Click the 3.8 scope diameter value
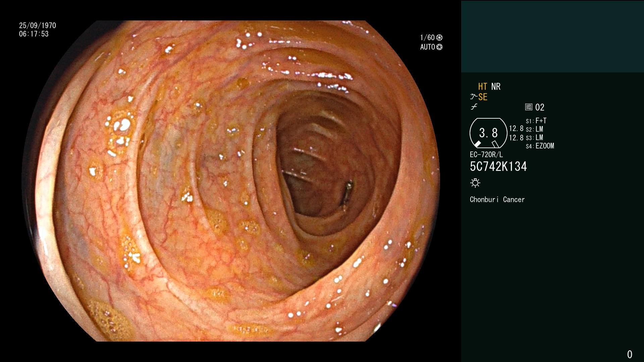644x362 pixels. [488, 133]
